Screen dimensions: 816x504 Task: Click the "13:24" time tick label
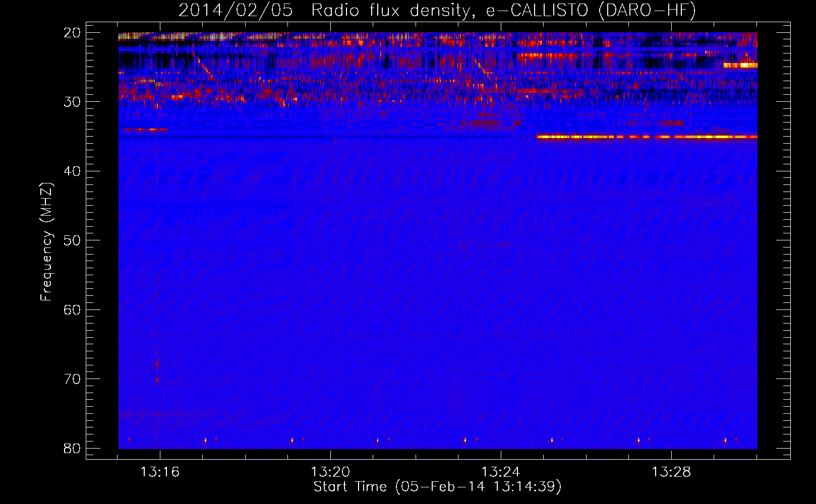(x=501, y=472)
